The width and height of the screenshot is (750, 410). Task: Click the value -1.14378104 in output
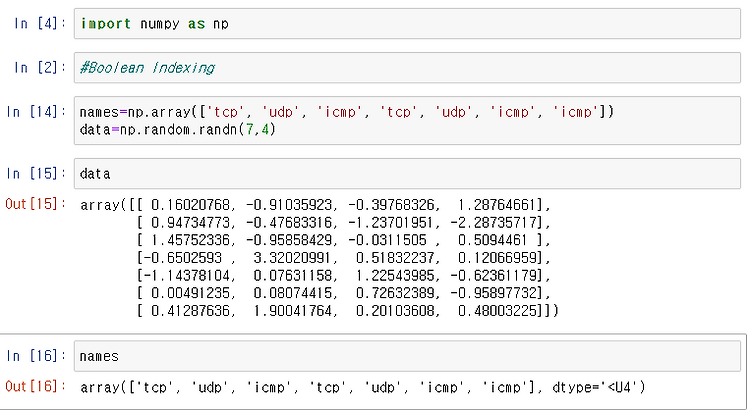(187, 276)
